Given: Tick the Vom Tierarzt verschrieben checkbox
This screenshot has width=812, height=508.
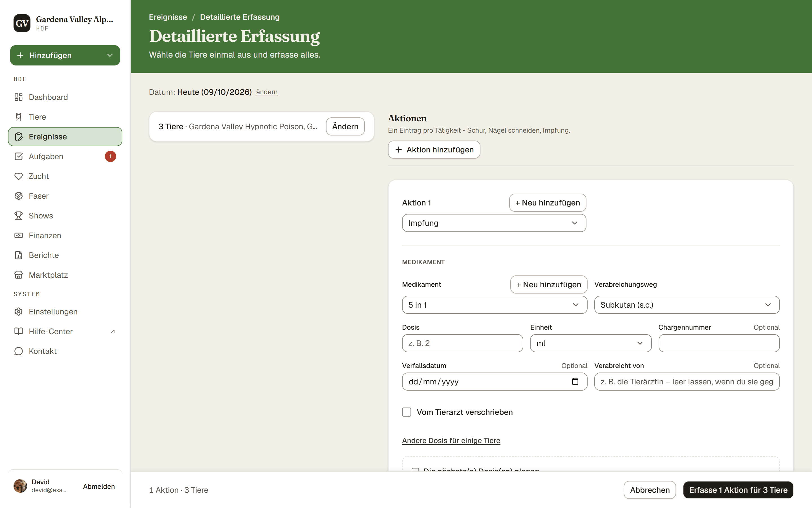Looking at the screenshot, I should (406, 412).
